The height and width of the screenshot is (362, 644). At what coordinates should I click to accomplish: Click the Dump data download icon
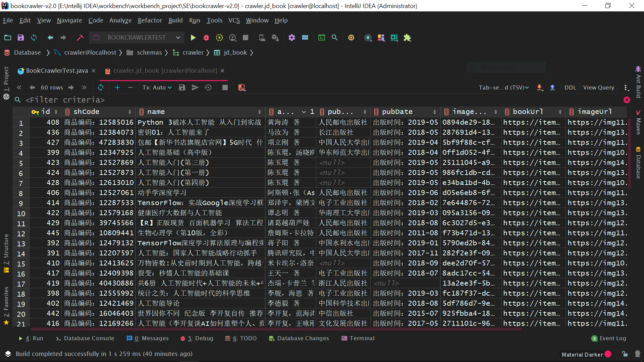(x=539, y=87)
